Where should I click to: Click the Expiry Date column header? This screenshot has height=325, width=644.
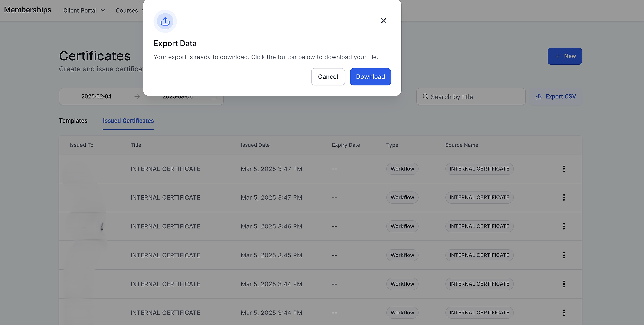click(346, 145)
